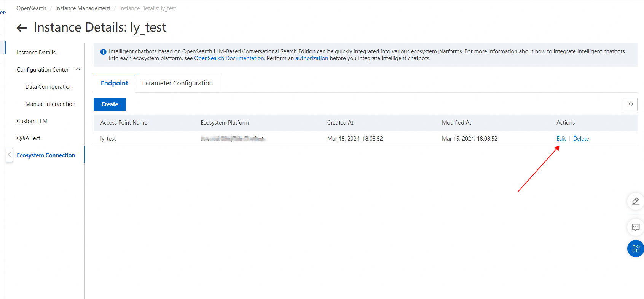The image size is (644, 299).
Task: Delete the ly_test access point
Action: pyautogui.click(x=581, y=139)
